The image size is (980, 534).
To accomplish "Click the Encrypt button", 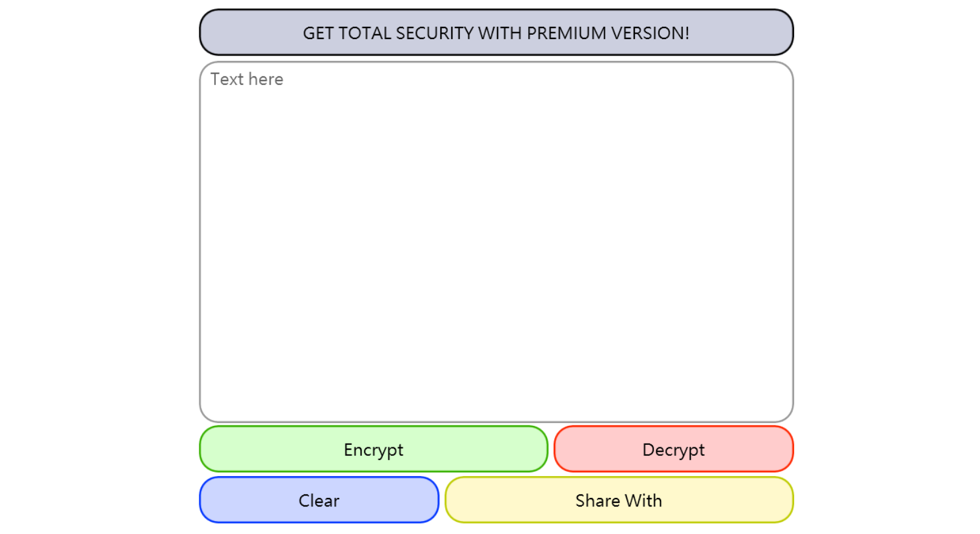I will (373, 449).
